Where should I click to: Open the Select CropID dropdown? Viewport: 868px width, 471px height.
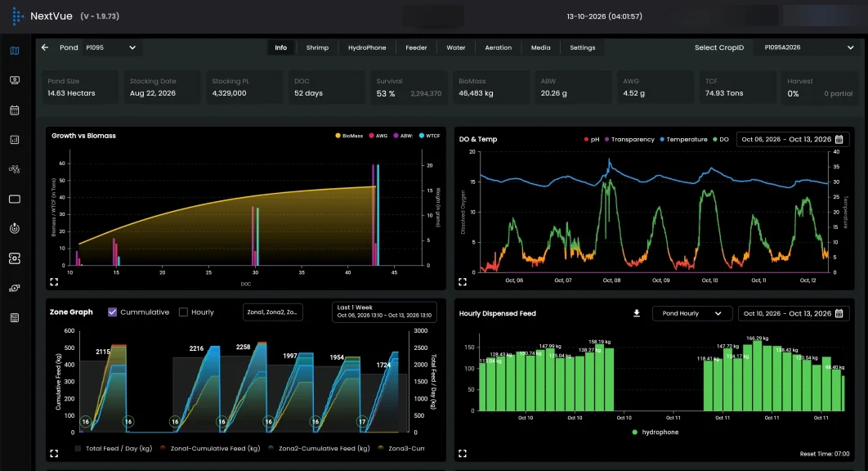coord(808,47)
